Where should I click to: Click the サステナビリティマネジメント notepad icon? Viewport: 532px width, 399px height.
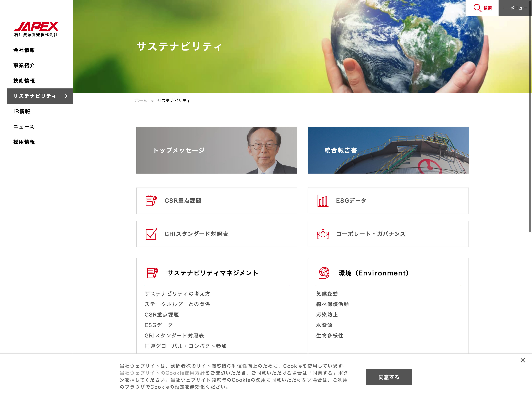[152, 273]
